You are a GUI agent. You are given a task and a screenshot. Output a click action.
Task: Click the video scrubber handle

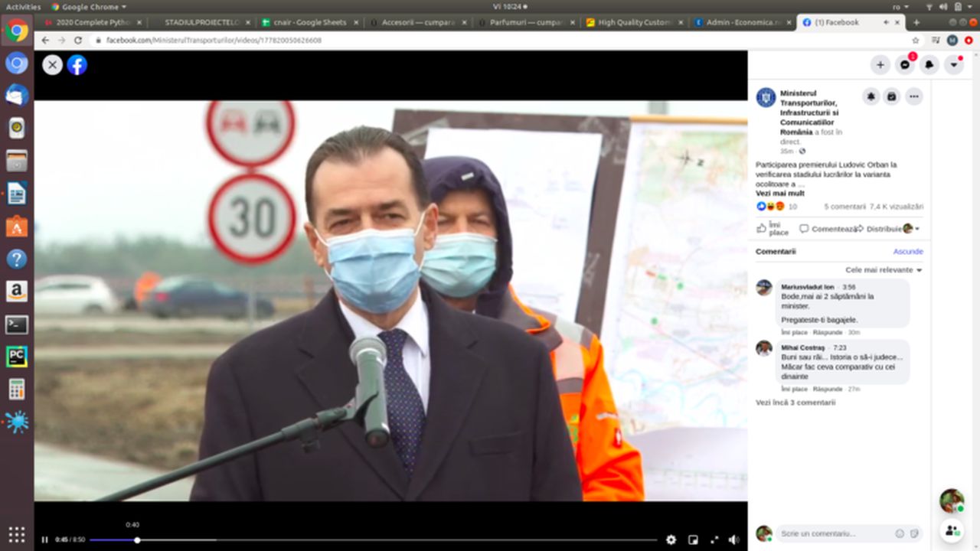[137, 540]
